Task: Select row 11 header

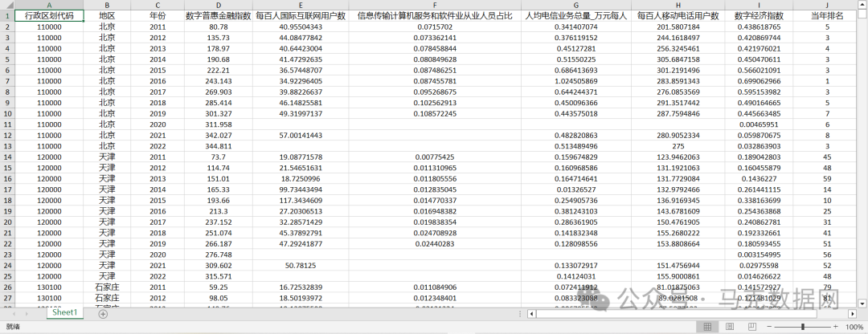Action: pos(7,124)
